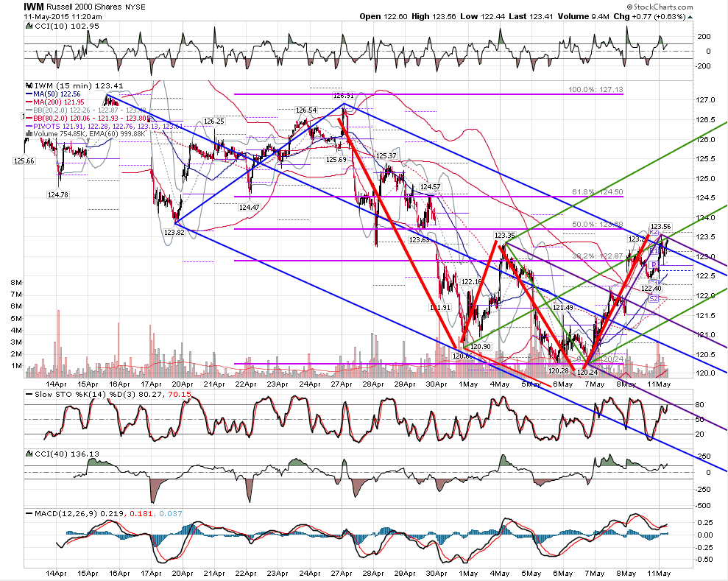Click the blue MA(50) legend line swatch

(29, 94)
